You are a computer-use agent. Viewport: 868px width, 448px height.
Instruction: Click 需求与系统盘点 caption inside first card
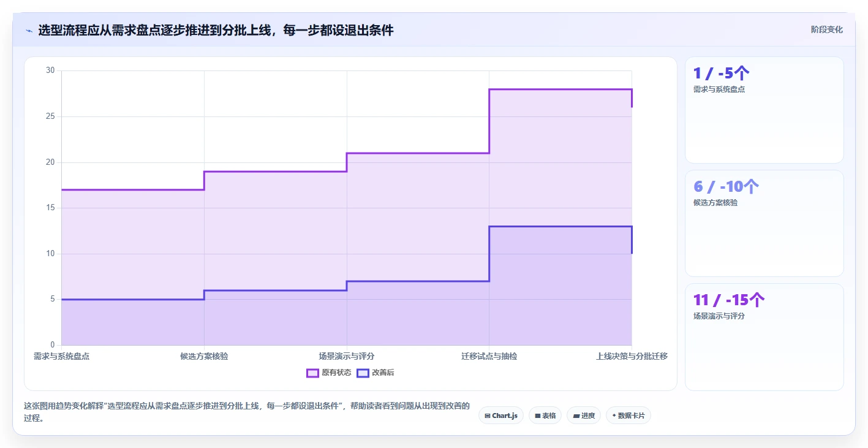click(x=719, y=89)
